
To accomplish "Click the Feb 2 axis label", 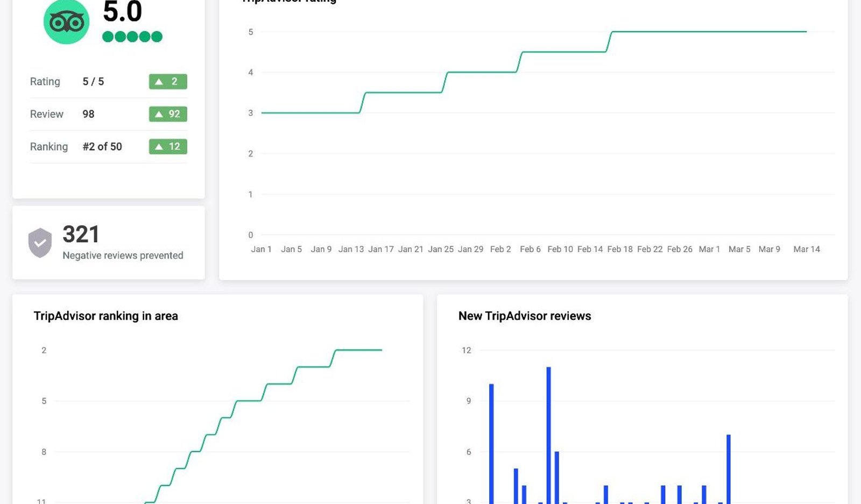I will pyautogui.click(x=500, y=249).
